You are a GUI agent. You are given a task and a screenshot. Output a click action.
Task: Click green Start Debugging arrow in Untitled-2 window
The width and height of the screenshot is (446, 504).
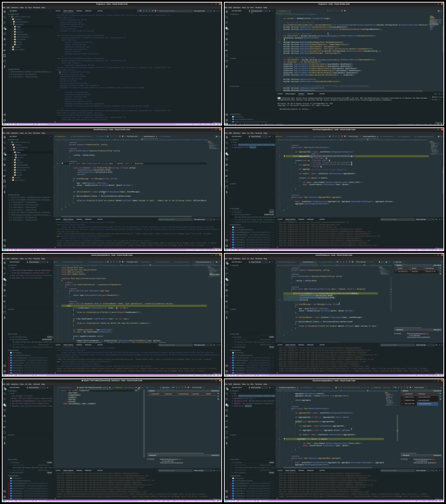point(28,387)
